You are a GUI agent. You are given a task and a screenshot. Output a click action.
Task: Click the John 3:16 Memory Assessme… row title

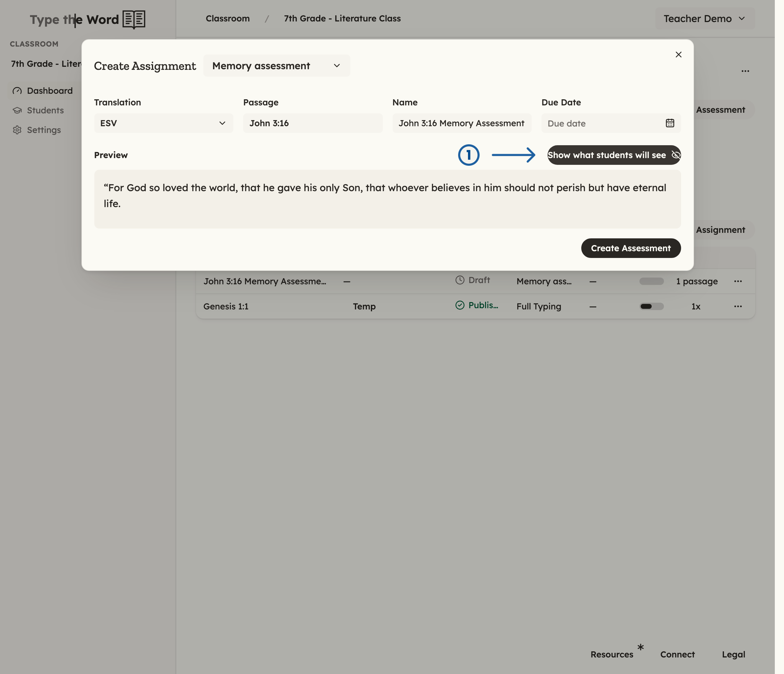click(265, 281)
